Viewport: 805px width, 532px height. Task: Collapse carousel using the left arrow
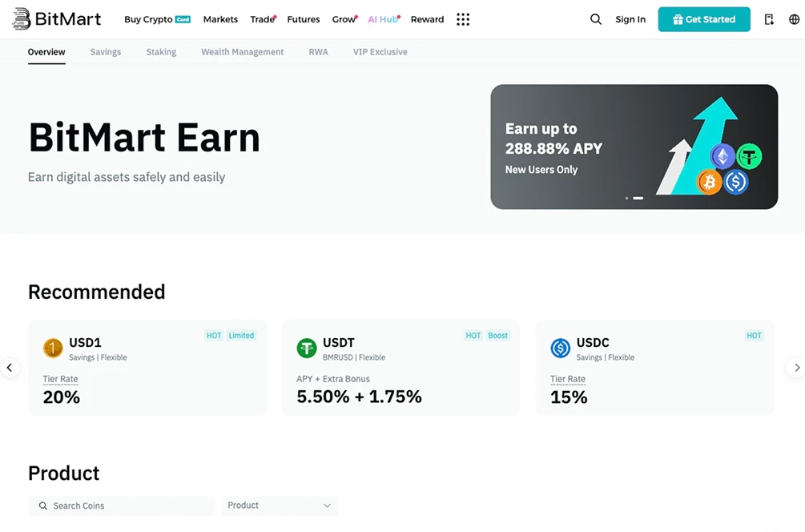pyautogui.click(x=9, y=367)
